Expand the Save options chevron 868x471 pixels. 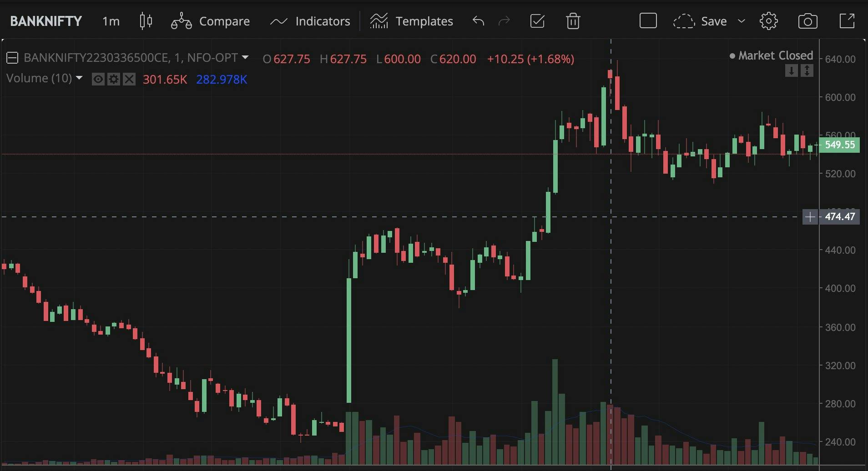pos(742,21)
